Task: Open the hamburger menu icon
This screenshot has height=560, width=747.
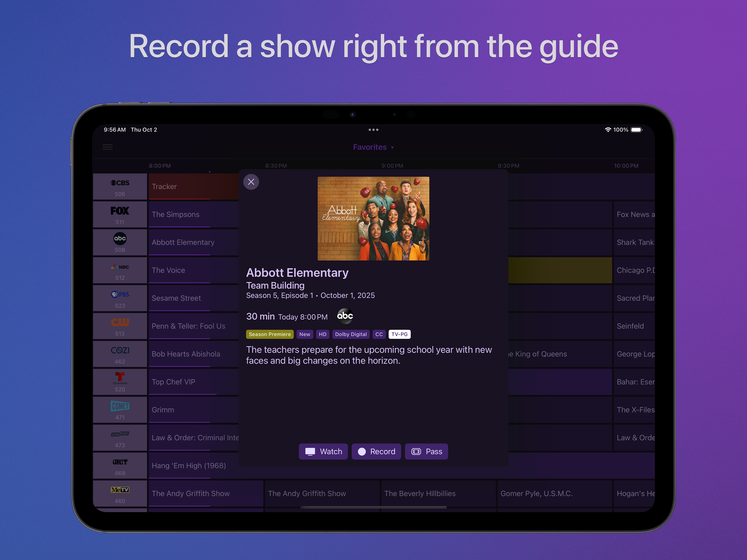Action: [x=107, y=147]
